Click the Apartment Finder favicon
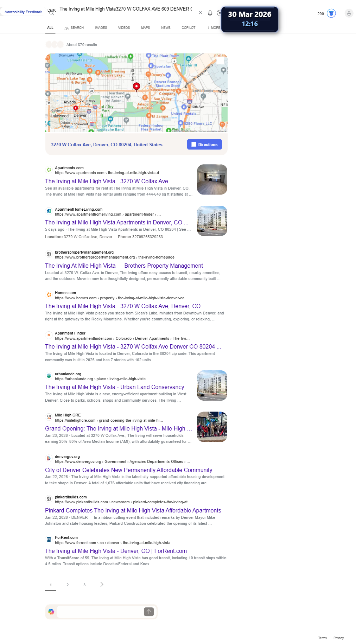The width and height of the screenshot is (356, 644). point(49,335)
